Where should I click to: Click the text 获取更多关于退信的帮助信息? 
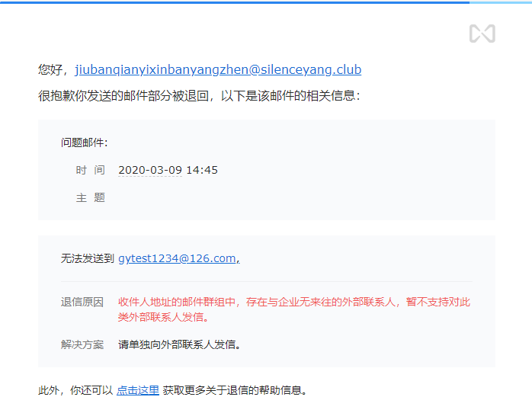pos(235,390)
